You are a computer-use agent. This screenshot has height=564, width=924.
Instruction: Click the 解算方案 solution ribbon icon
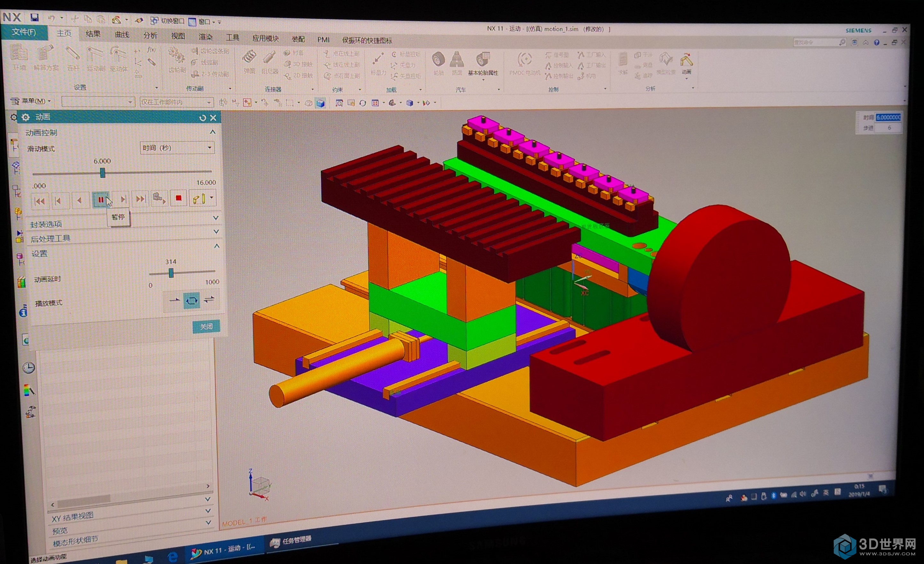(x=46, y=58)
